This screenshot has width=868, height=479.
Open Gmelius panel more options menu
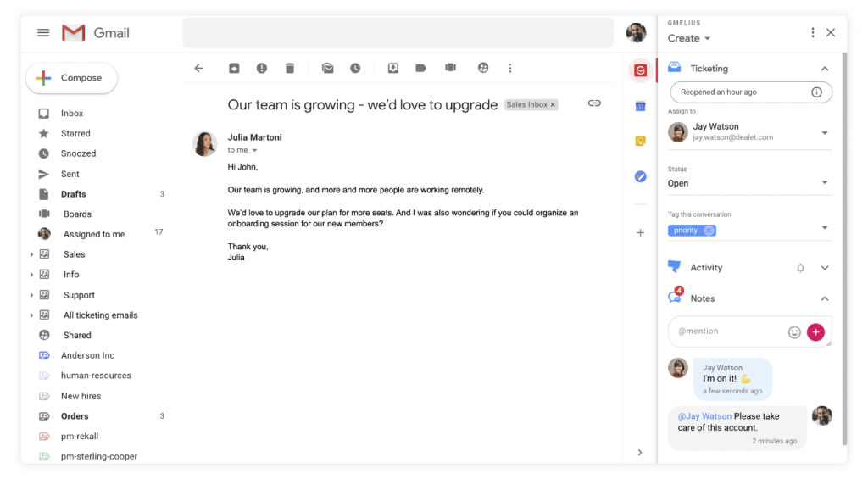pos(813,33)
